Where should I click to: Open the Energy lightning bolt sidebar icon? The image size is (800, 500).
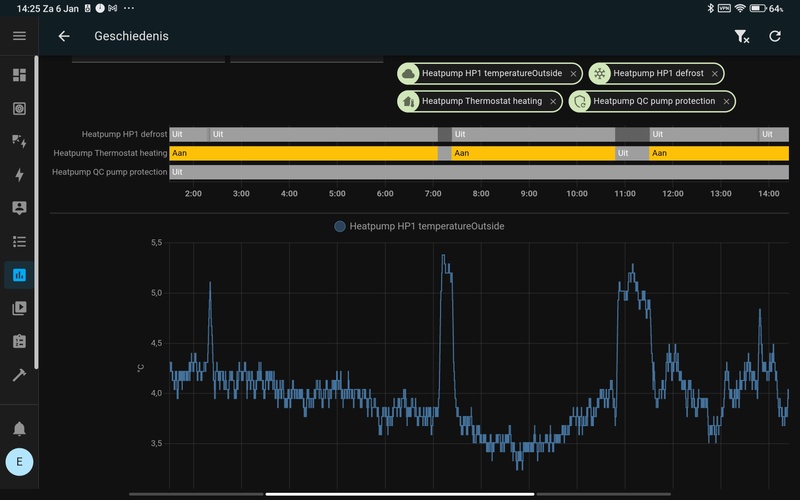pos(19,175)
